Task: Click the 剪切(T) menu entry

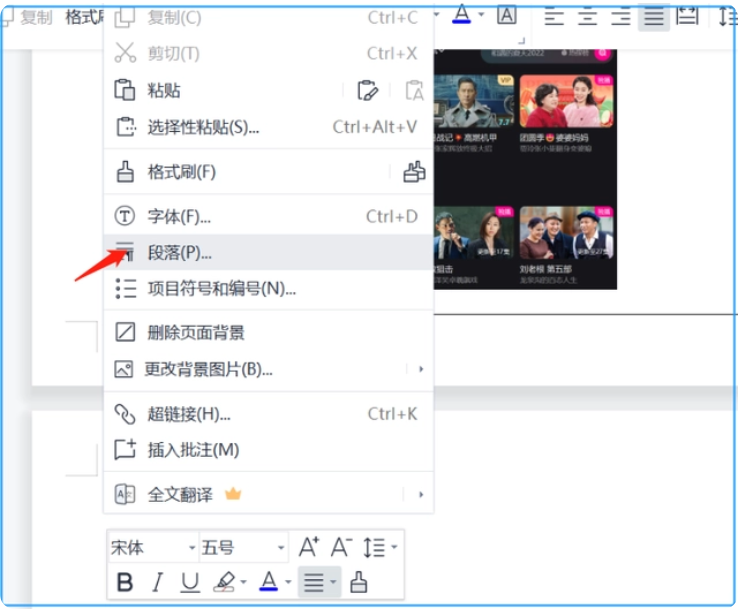Action: [x=268, y=53]
